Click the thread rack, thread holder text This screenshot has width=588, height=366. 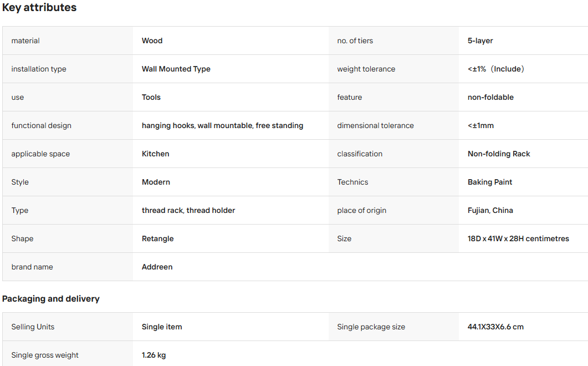point(188,211)
